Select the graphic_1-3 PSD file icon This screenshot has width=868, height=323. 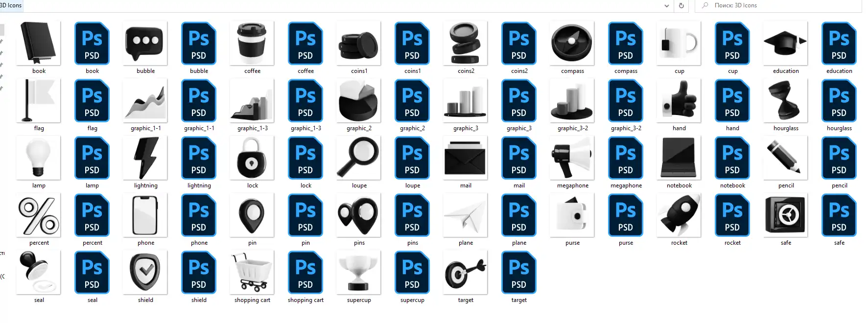pos(305,100)
